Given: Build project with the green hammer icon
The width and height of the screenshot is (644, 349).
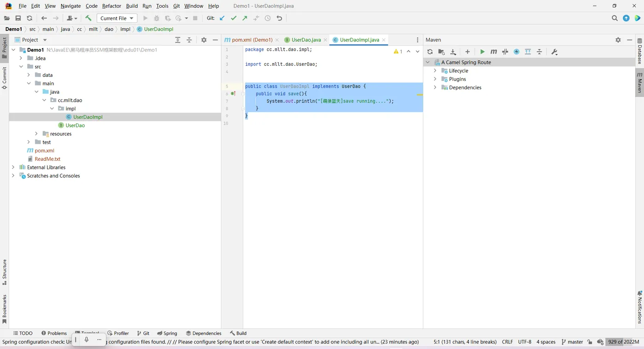Looking at the screenshot, I should [88, 18].
